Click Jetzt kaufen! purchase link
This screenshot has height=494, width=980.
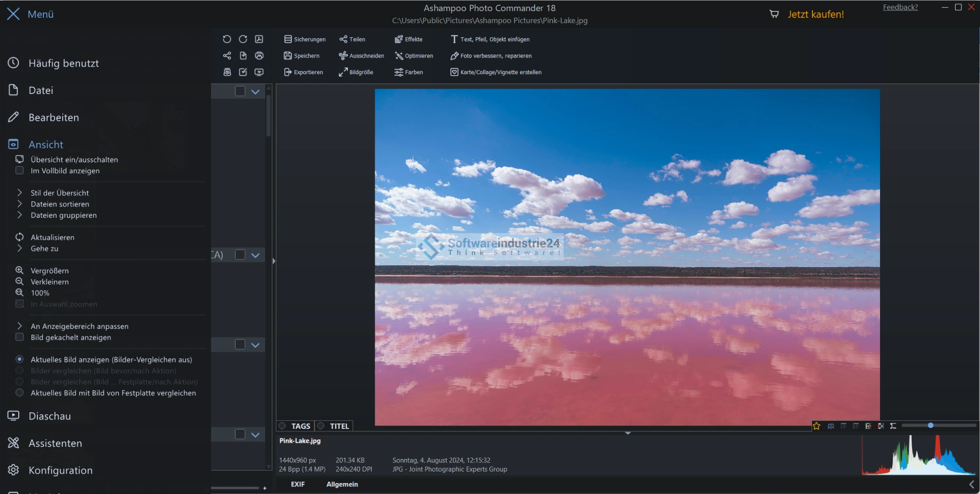tap(815, 14)
